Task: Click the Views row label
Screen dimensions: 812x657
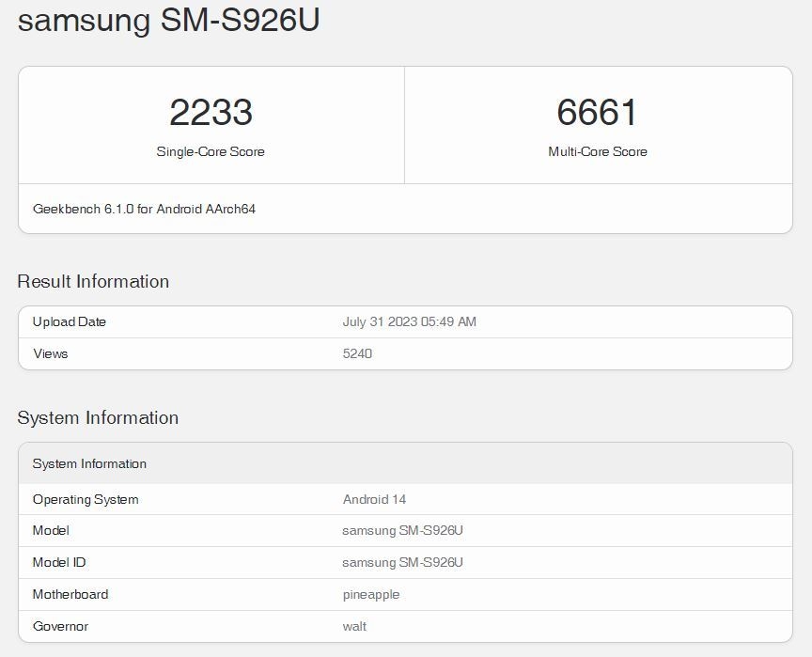Action: click(x=50, y=353)
